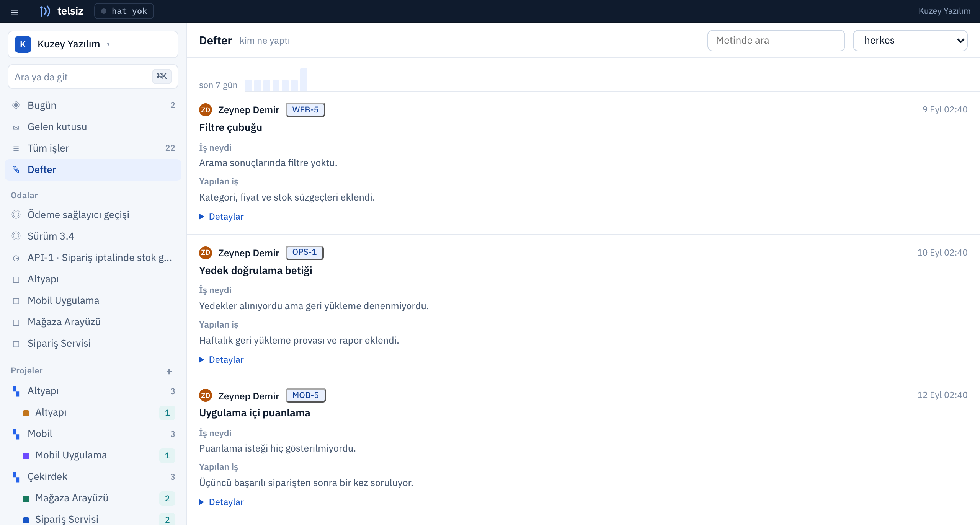Click the clock icon beside API-1
980x525 pixels.
(16, 258)
